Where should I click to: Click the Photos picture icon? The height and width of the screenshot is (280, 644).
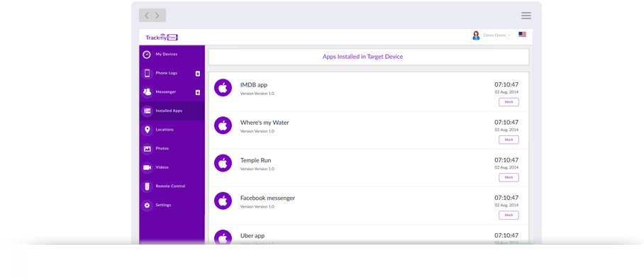147,149
